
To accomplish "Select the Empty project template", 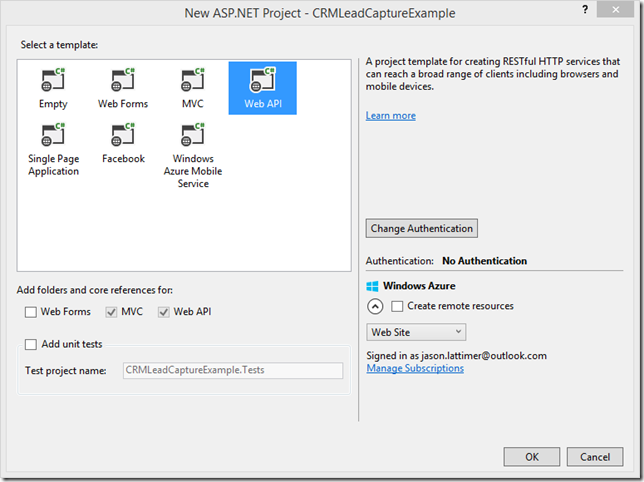I will click(x=53, y=88).
